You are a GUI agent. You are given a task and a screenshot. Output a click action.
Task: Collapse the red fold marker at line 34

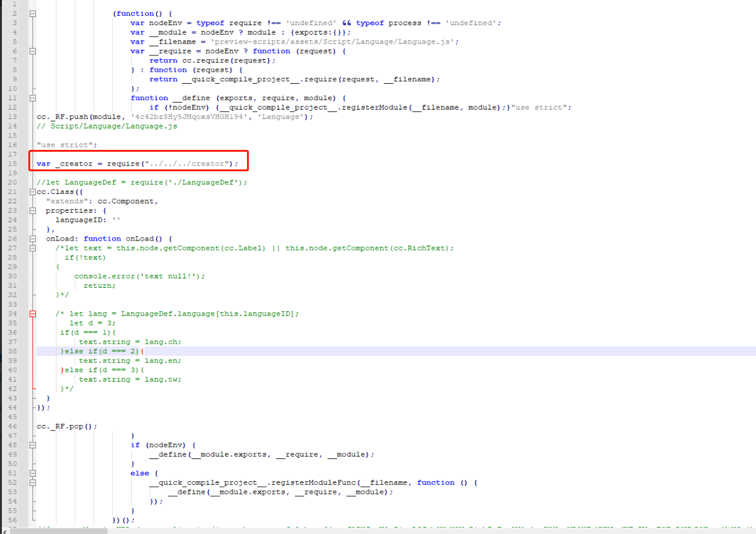pyautogui.click(x=33, y=314)
